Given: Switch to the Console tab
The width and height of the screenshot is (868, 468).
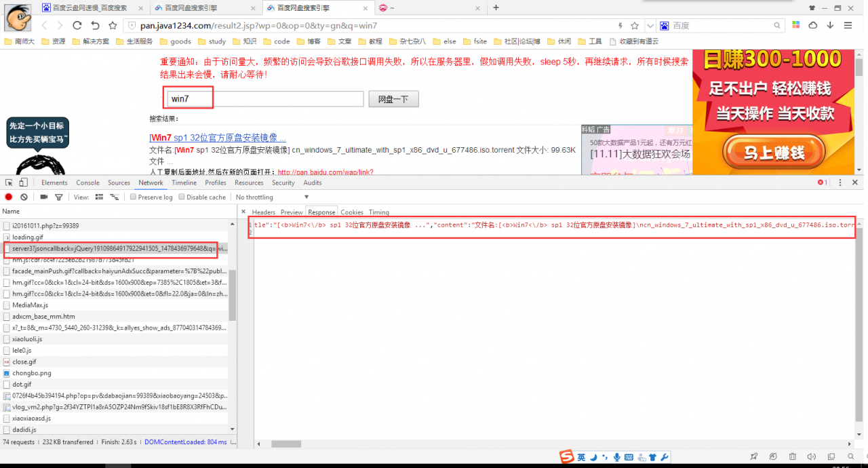Looking at the screenshot, I should coord(87,182).
